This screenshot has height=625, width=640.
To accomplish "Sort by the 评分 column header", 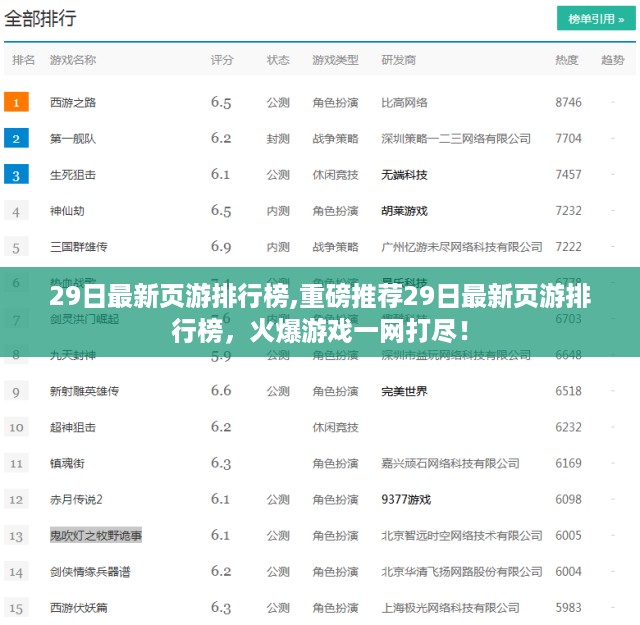I will coord(222,60).
